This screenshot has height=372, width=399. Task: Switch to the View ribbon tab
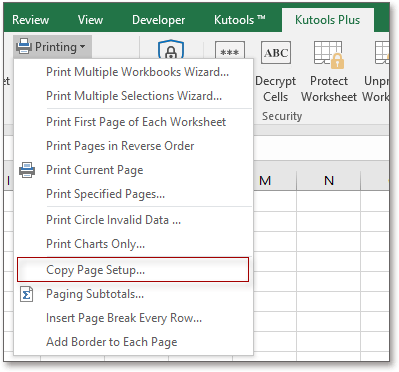pos(90,20)
